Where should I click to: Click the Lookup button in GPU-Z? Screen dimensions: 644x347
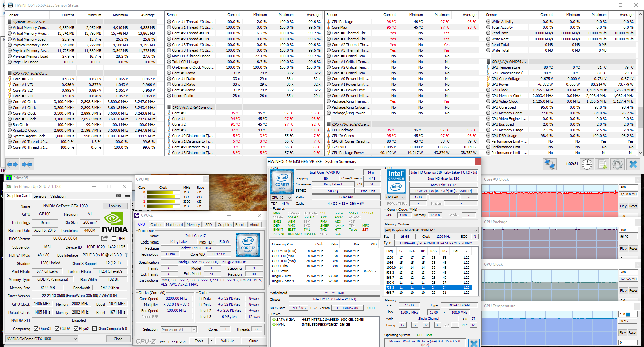tap(115, 206)
